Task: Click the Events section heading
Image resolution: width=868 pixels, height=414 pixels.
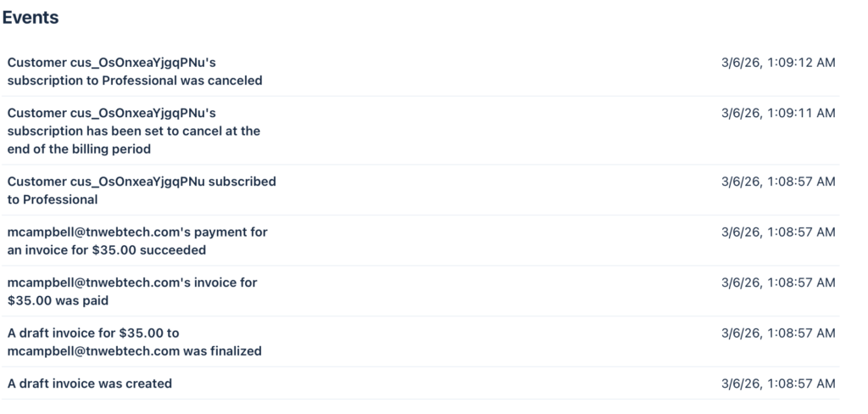Action: (x=31, y=18)
